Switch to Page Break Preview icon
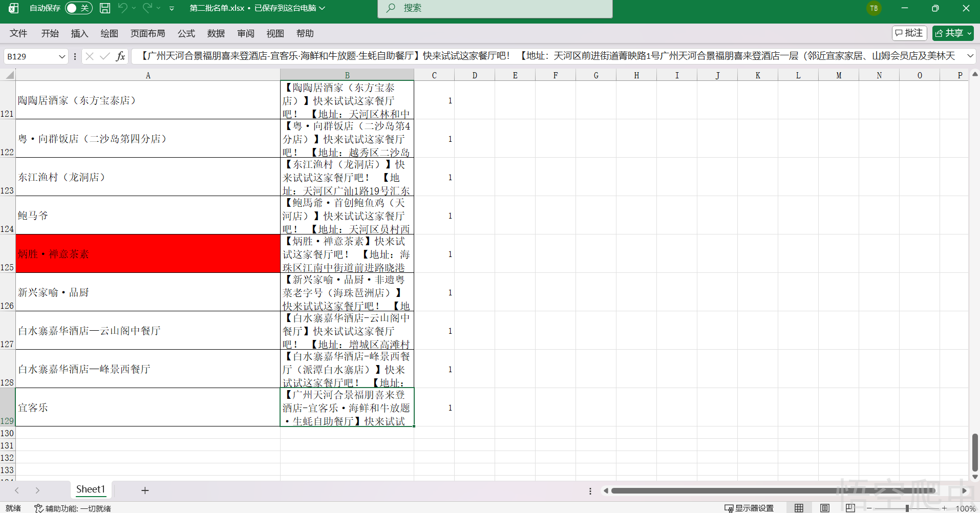The image size is (980, 513). [x=850, y=508]
